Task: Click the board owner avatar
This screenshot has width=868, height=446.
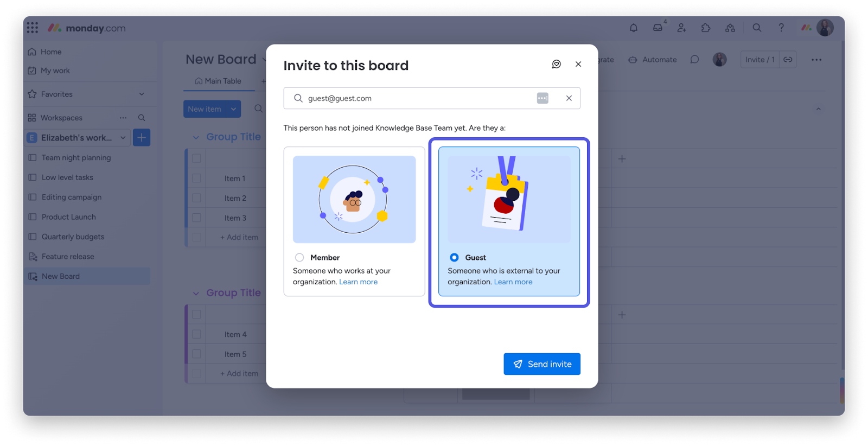Action: 720,60
